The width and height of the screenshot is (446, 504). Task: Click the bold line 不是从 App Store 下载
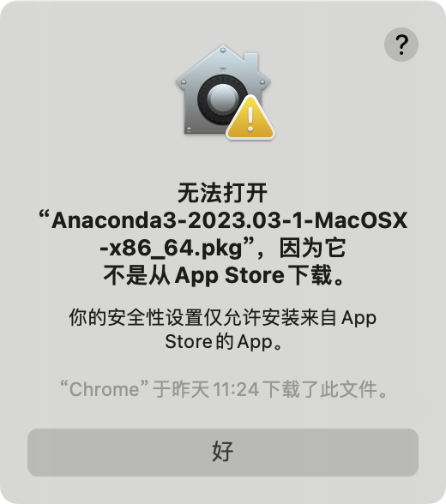tap(224, 275)
